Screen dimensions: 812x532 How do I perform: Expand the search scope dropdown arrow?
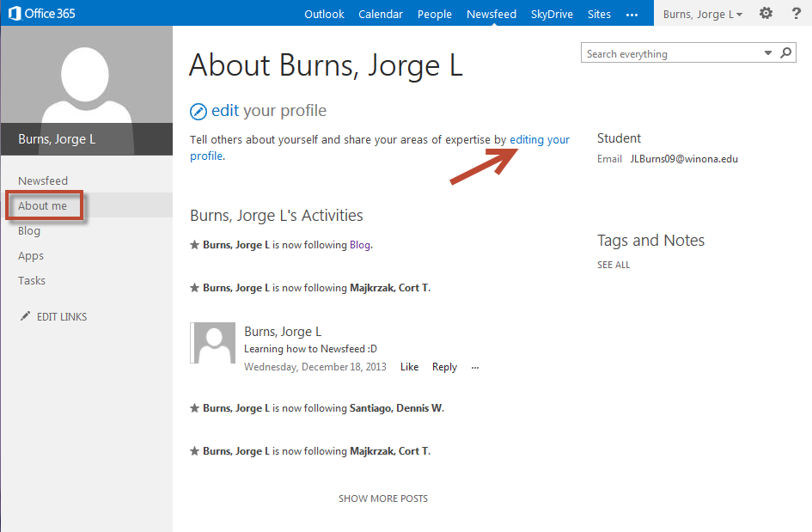768,53
